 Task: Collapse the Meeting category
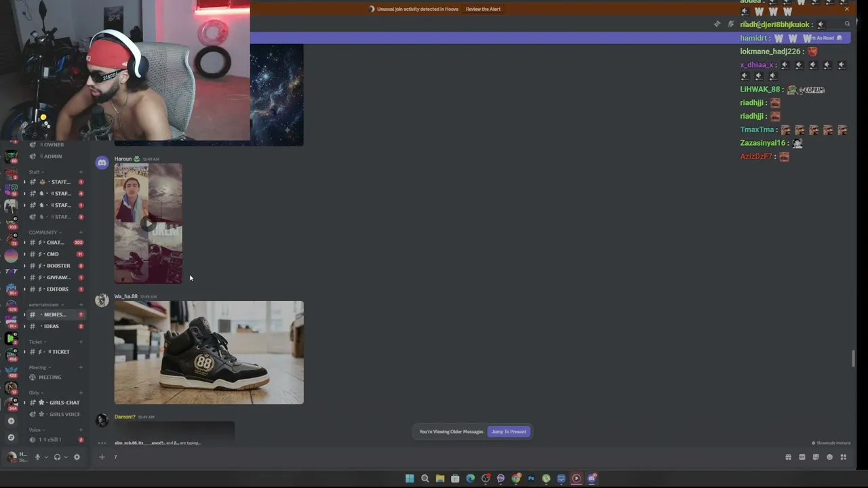39,367
